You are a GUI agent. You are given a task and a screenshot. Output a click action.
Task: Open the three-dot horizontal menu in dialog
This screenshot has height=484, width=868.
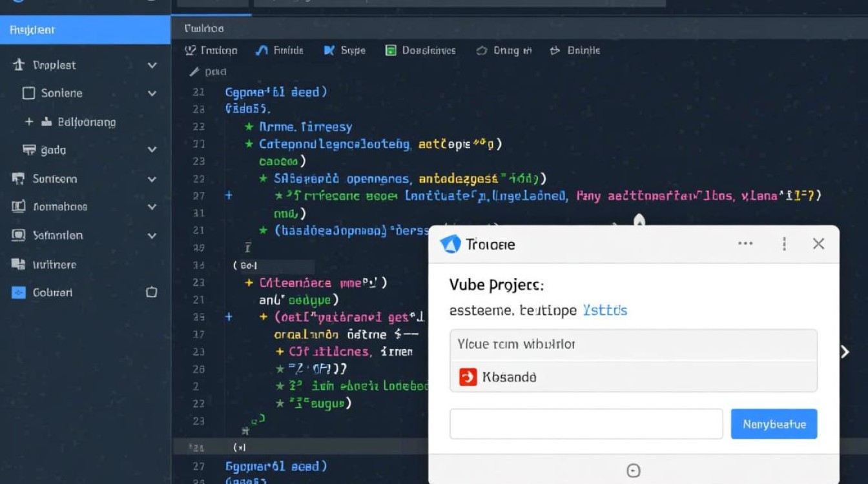point(745,244)
